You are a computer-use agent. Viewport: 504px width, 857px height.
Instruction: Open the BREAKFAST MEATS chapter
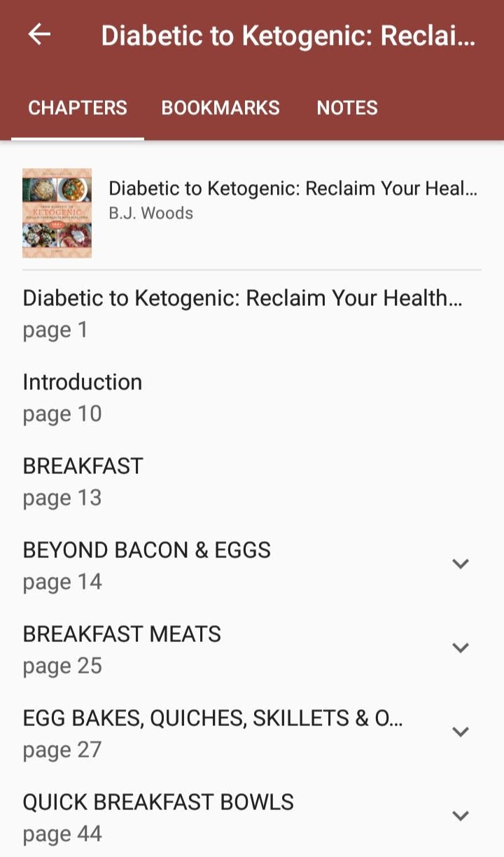point(122,634)
